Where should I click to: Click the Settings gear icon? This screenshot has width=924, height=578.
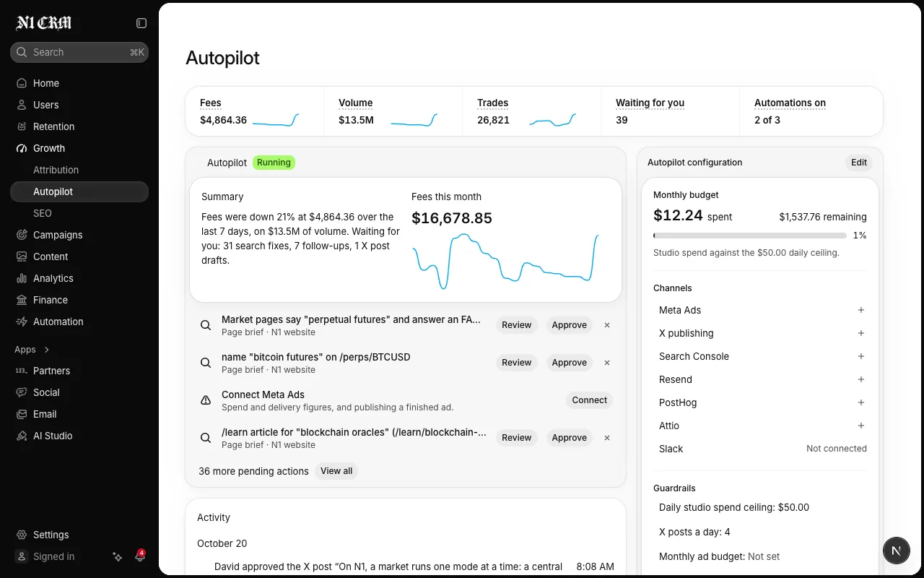22,535
